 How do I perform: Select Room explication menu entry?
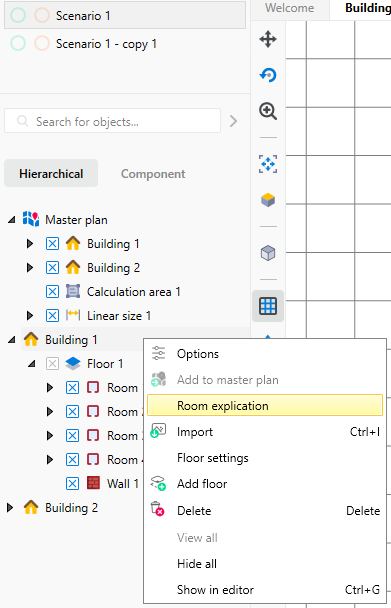[x=265, y=405]
